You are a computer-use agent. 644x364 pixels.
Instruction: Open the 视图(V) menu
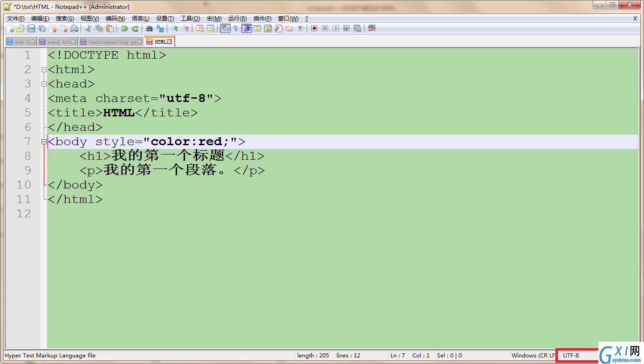(89, 19)
